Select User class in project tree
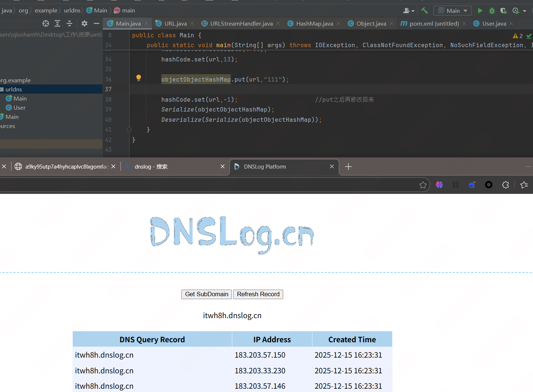Image resolution: width=533 pixels, height=392 pixels. point(51,108)
